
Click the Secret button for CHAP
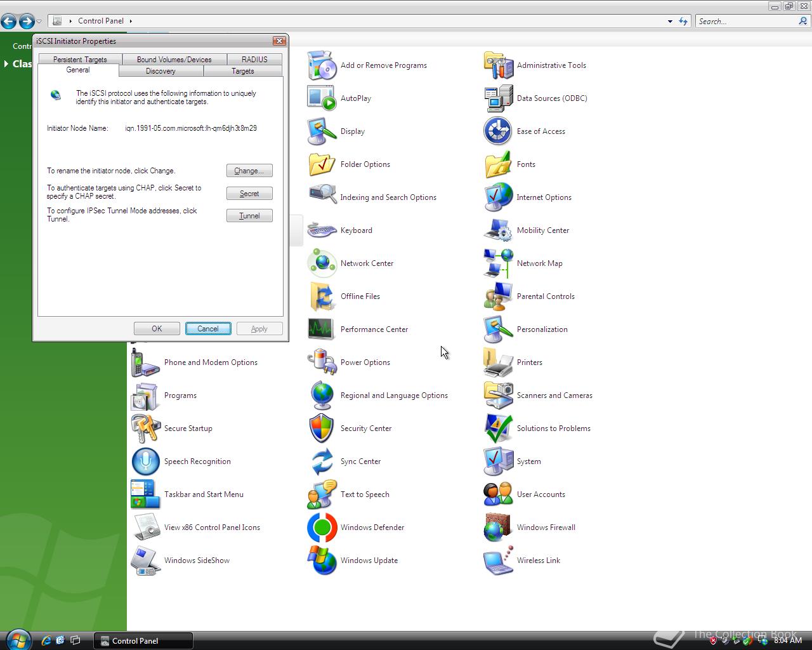point(249,194)
